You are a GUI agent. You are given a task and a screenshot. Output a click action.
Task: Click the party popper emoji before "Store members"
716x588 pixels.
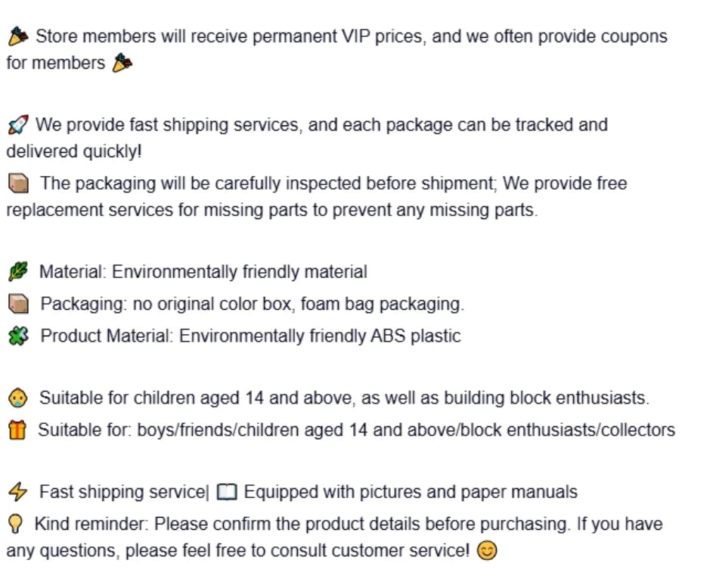coord(18,36)
